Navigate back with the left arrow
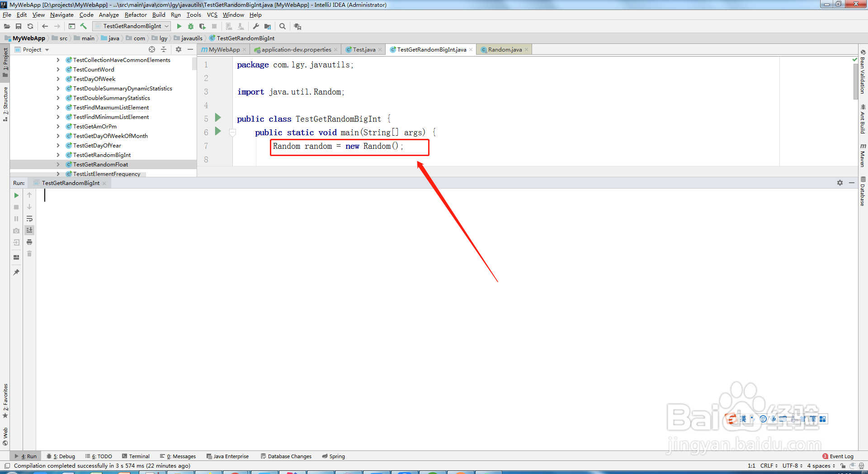Image resolution: width=868 pixels, height=474 pixels. (45, 26)
